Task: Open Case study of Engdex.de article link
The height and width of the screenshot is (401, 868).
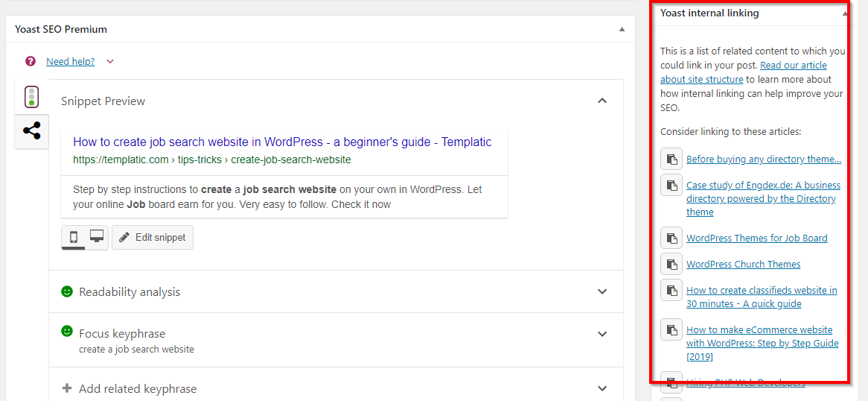Action: click(763, 198)
